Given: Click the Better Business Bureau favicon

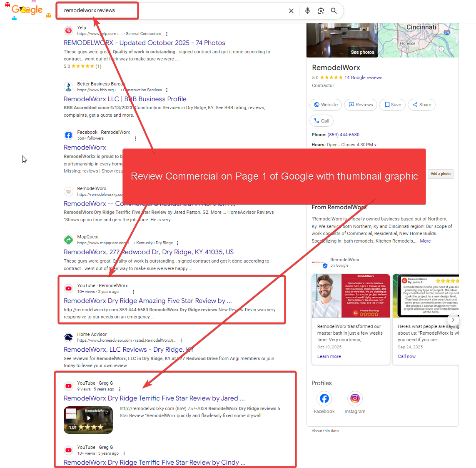Looking at the screenshot, I should click(69, 87).
